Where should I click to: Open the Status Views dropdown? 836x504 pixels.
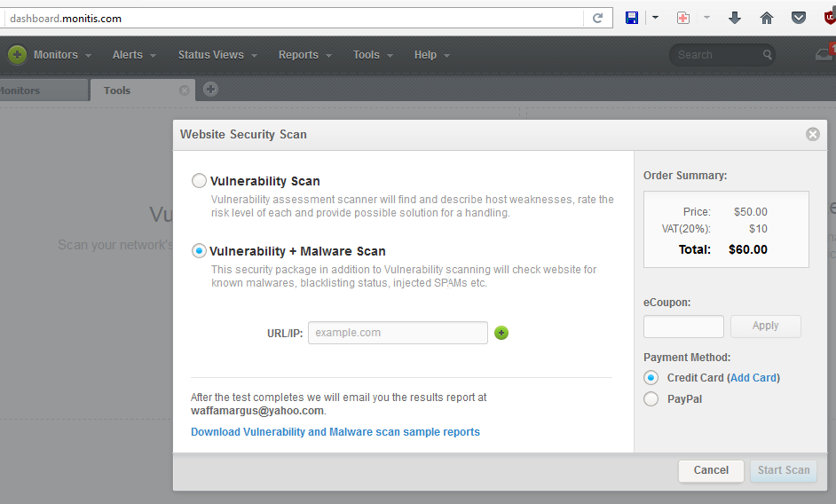[217, 55]
